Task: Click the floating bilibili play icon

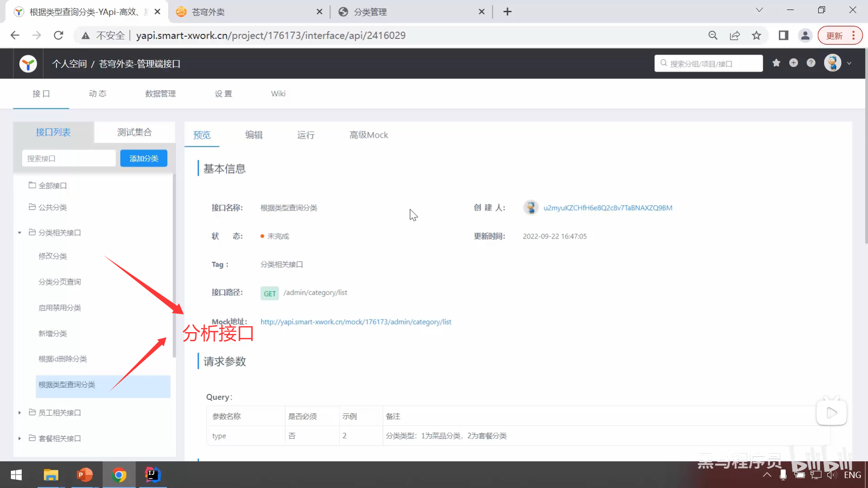Action: [831, 412]
